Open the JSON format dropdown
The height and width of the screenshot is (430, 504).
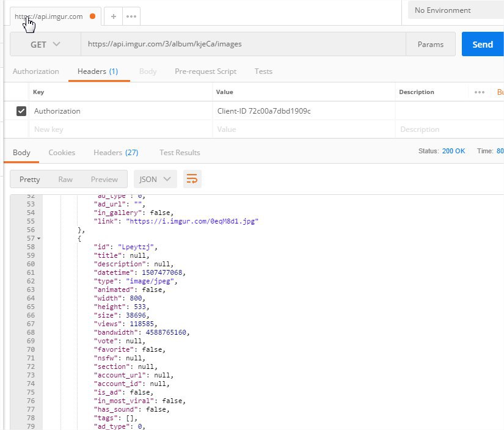(155, 179)
